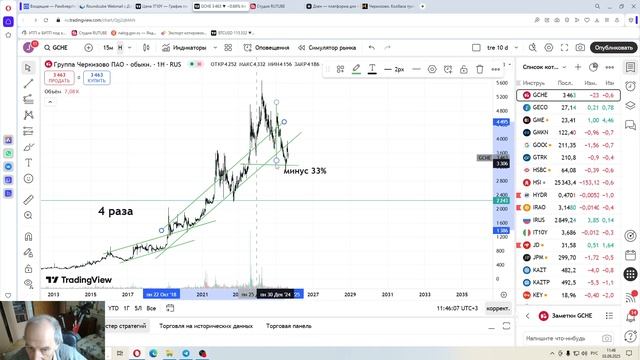Click the Опубликовать publish button
This screenshot has height=360, width=640.
[x=613, y=48]
